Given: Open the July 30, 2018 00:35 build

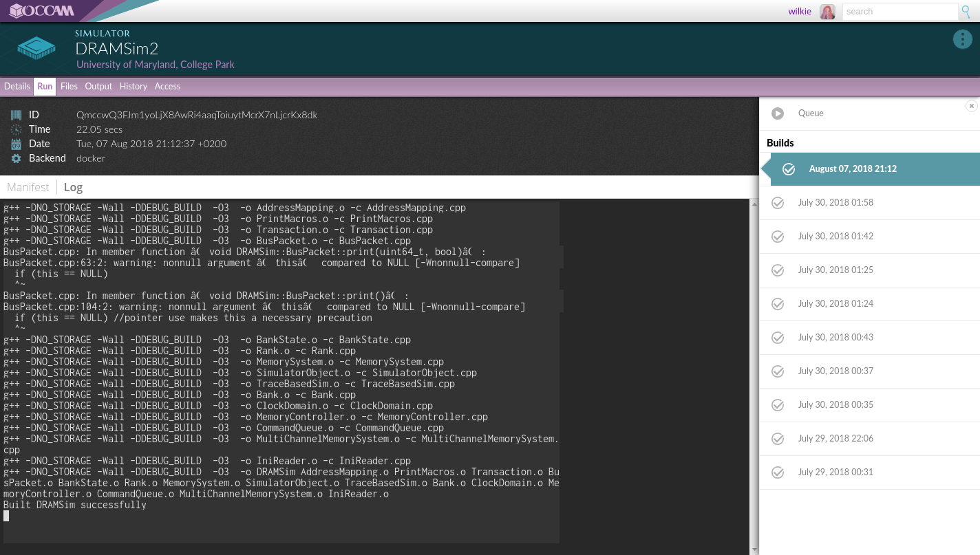Looking at the screenshot, I should point(870,405).
